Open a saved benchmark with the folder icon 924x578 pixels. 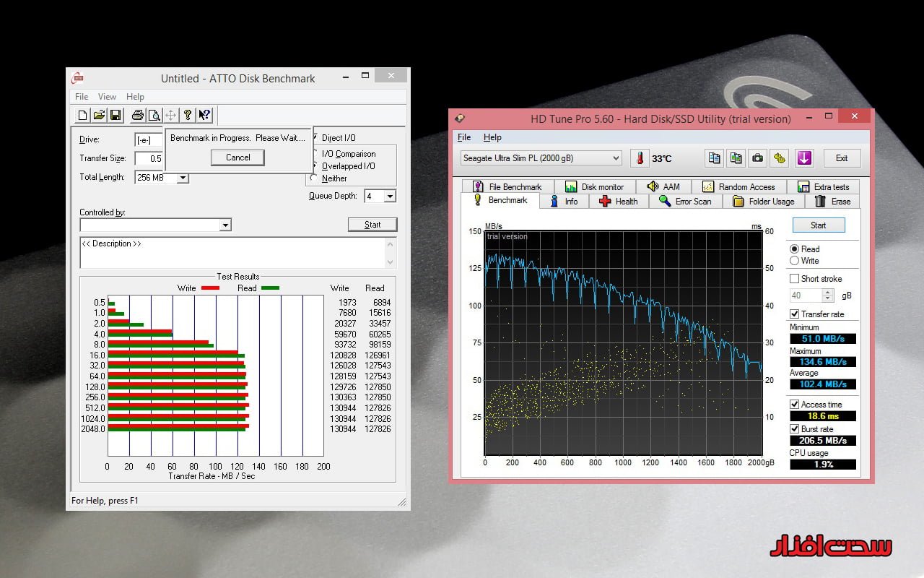(x=99, y=115)
